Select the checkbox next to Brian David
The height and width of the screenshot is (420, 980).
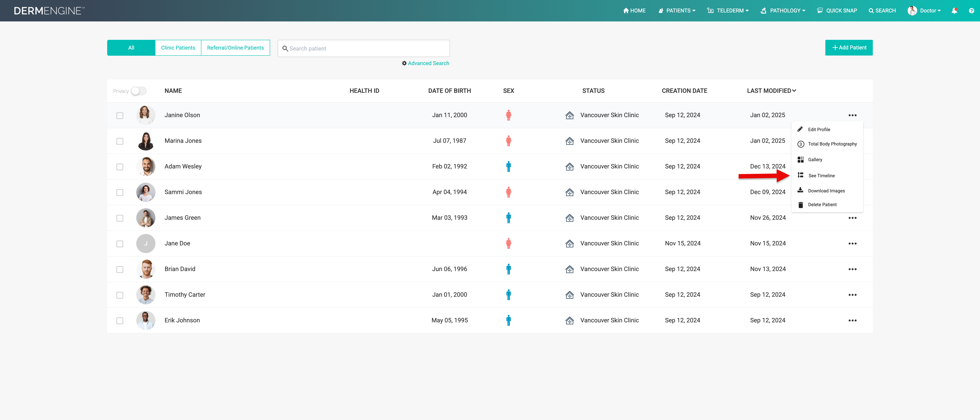(x=120, y=269)
